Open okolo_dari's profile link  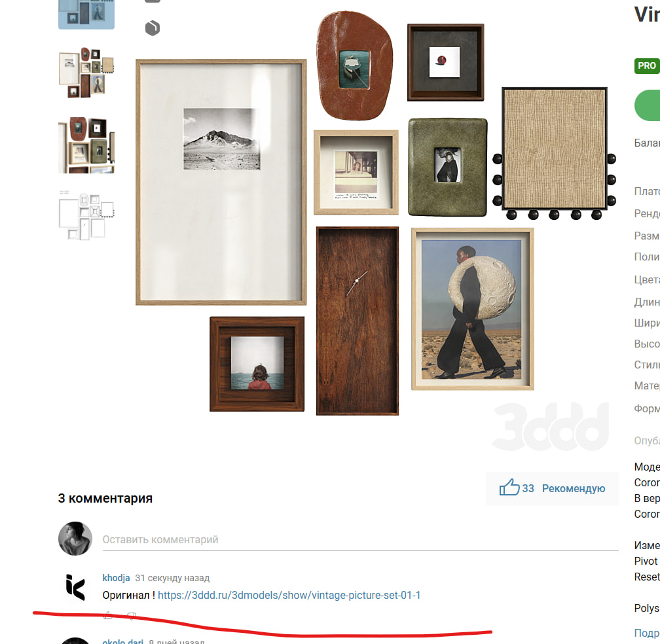coord(123,641)
